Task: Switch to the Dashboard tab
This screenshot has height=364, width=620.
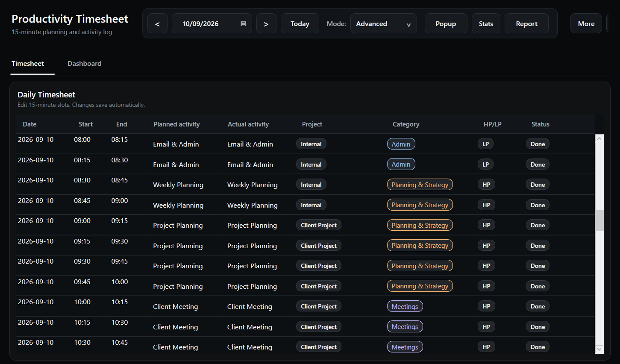Action: (x=85, y=64)
